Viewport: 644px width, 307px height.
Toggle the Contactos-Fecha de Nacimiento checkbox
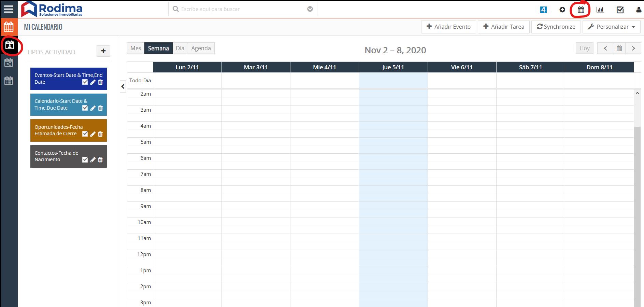point(85,160)
